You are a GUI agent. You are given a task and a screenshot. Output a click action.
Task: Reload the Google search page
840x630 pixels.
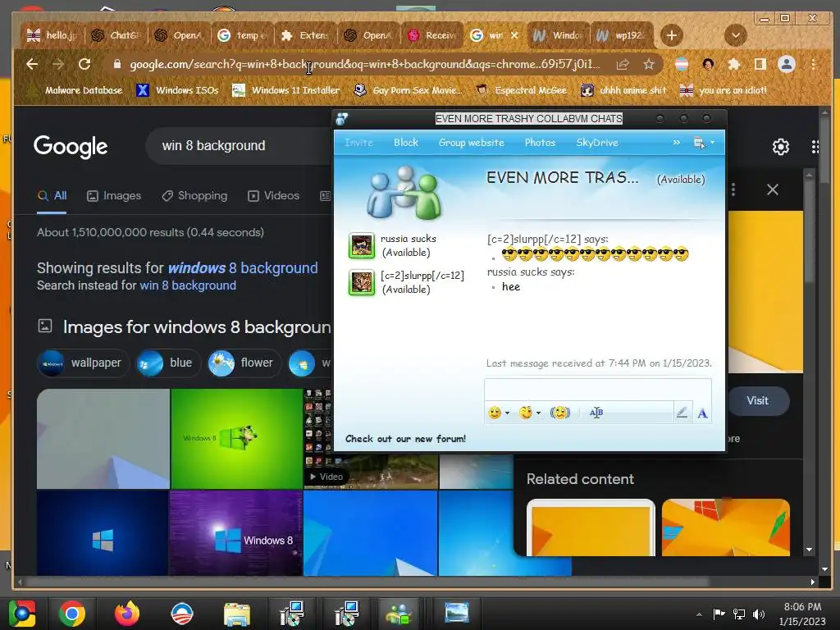[84, 64]
